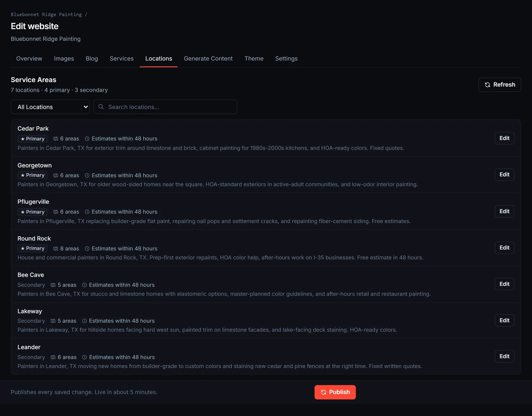
Task: Edit the Georgetown location
Action: tap(505, 174)
